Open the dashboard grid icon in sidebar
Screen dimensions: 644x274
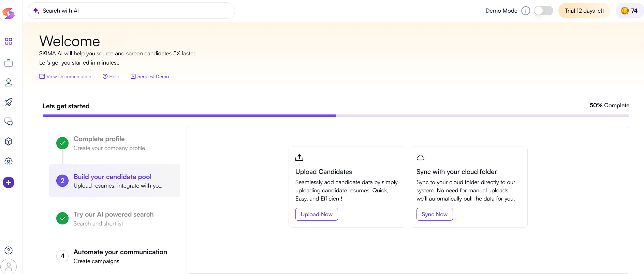pyautogui.click(x=9, y=41)
